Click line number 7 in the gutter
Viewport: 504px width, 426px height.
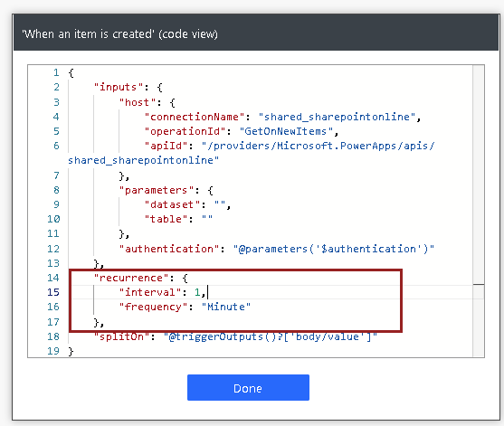point(56,175)
